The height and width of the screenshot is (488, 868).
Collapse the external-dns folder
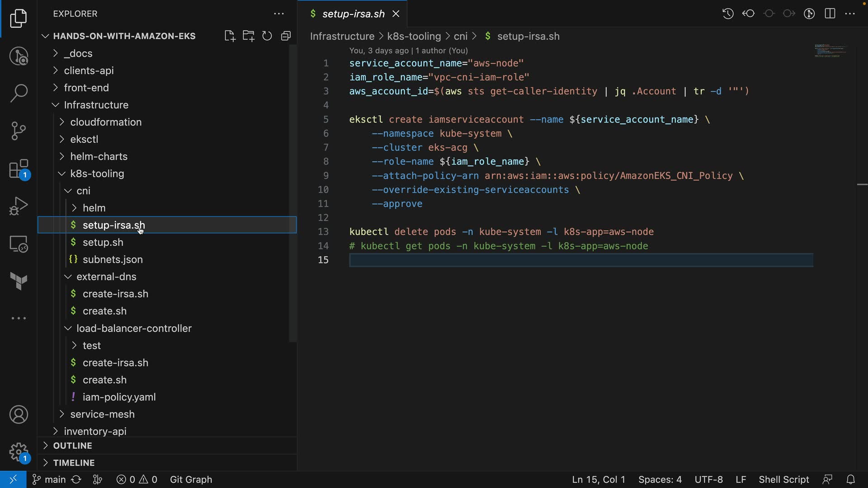coord(106,277)
